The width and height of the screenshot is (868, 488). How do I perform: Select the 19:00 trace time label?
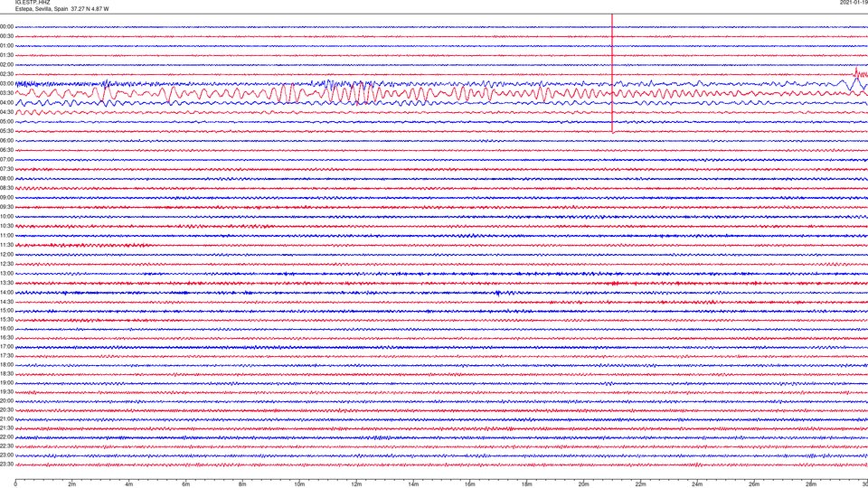tap(6, 383)
